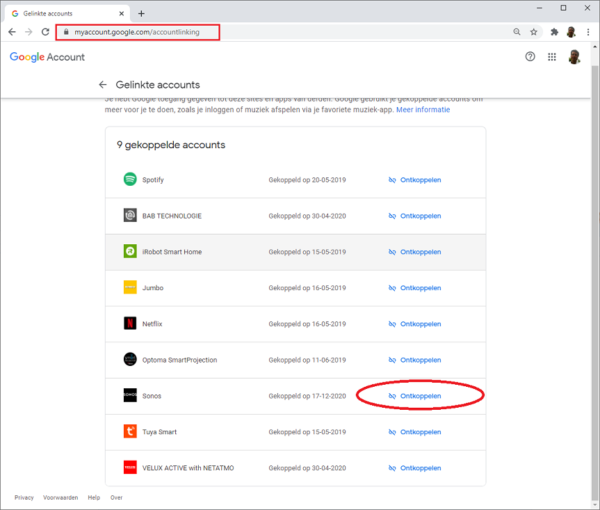This screenshot has width=600, height=510.
Task: Click the VELUX ACTIVE with NETATMO text
Action: 188,468
